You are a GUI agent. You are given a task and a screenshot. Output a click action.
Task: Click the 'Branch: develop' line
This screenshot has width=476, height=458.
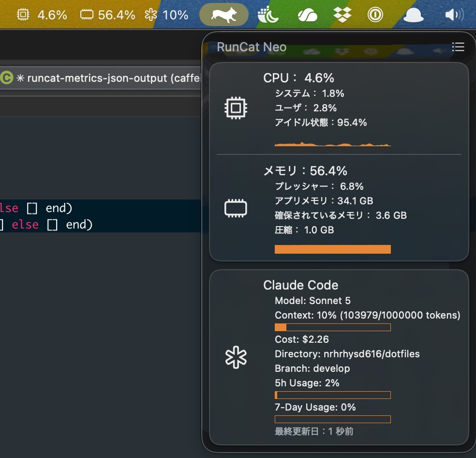312,368
